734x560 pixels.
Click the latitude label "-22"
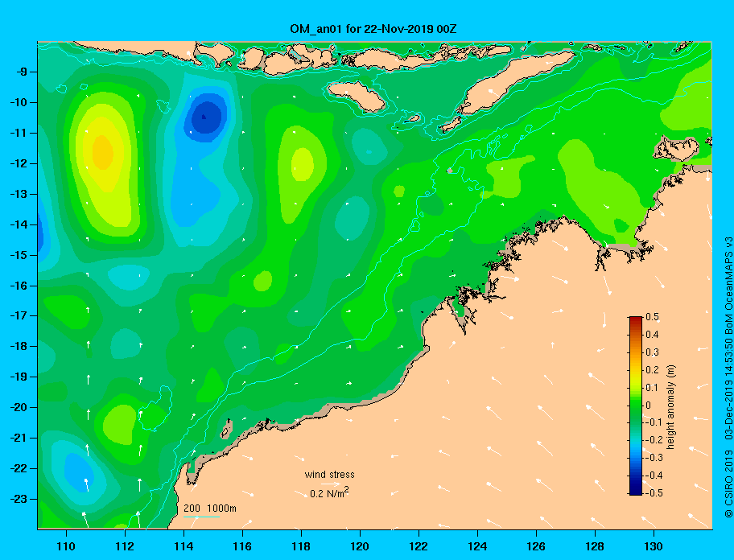(x=19, y=468)
